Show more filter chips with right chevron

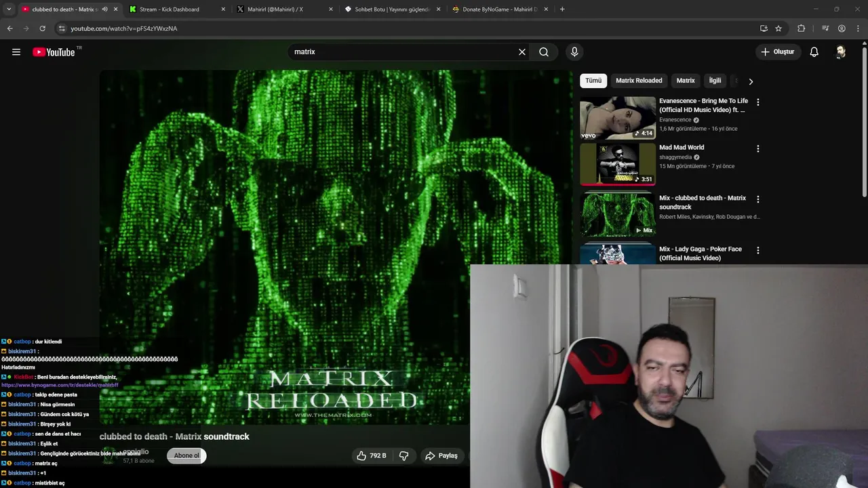coord(751,81)
